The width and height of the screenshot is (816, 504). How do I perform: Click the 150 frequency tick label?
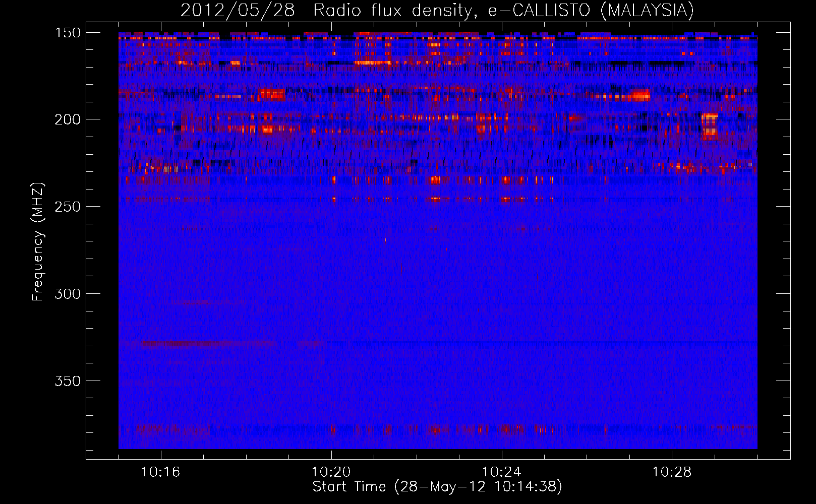68,33
